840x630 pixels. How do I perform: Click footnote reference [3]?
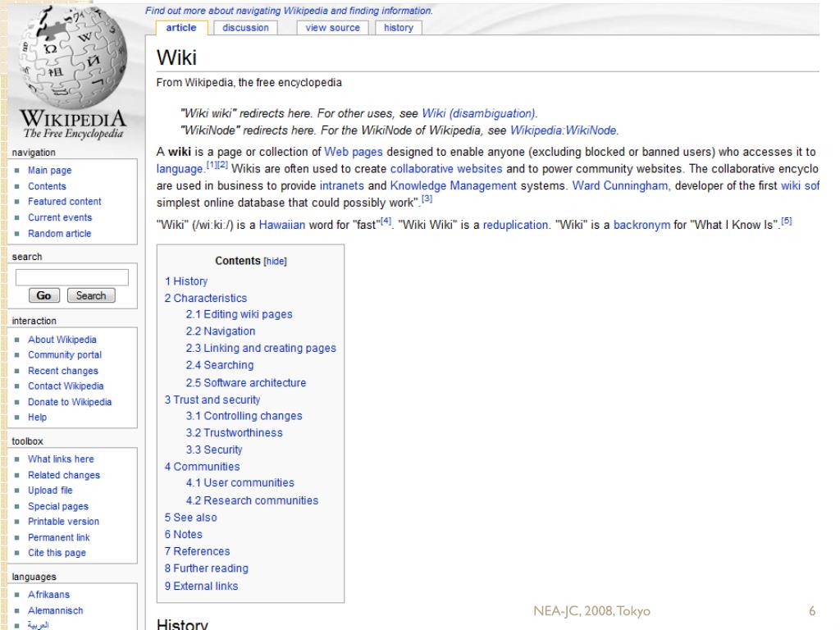[x=427, y=199]
